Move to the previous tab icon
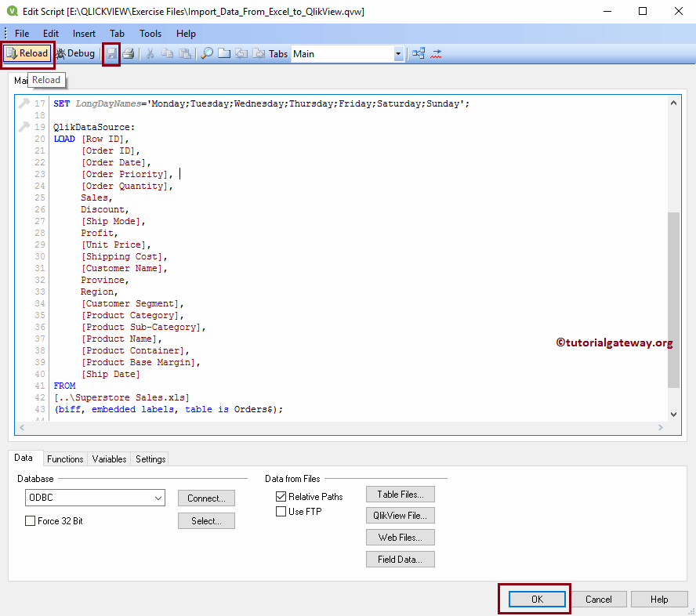Image resolution: width=696 pixels, height=616 pixels. point(239,53)
